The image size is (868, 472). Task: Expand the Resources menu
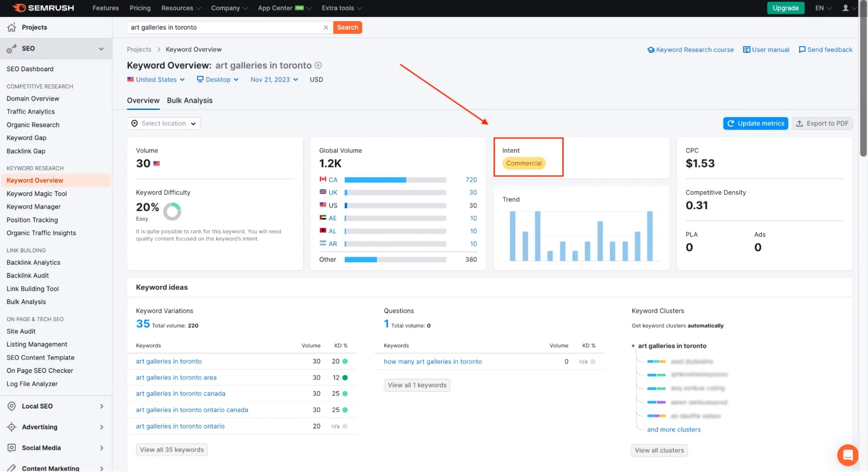pyautogui.click(x=181, y=8)
